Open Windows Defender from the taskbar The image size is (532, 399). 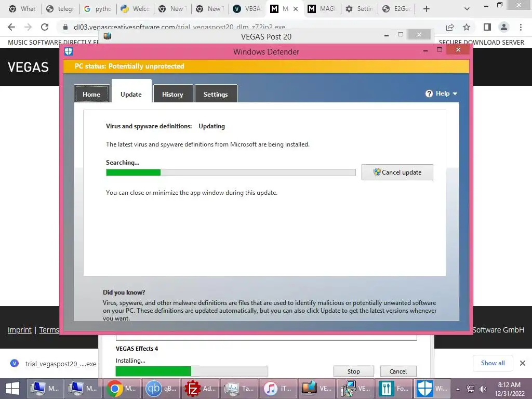(433, 389)
